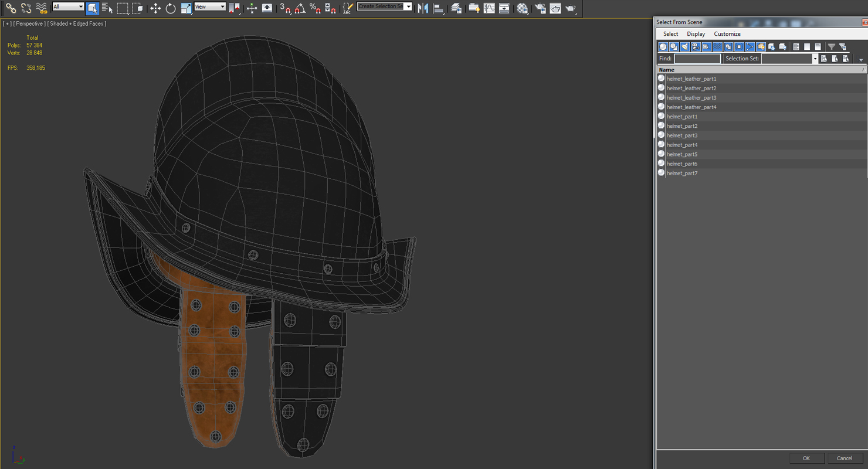868x469 pixels.
Task: Sort the list by the Name column header
Action: coord(761,70)
